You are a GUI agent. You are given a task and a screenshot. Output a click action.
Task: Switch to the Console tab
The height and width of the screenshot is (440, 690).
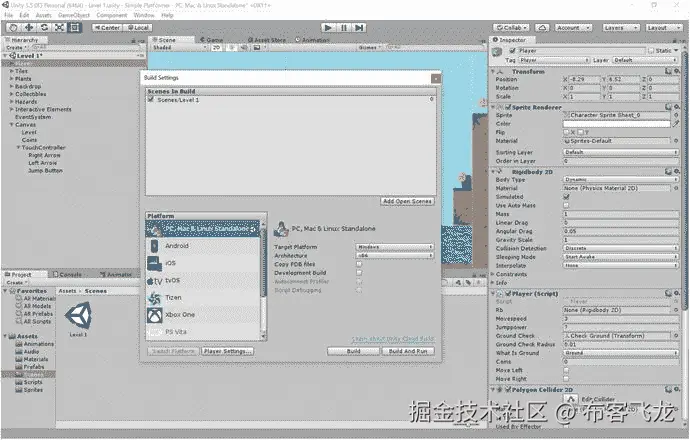[x=67, y=274]
